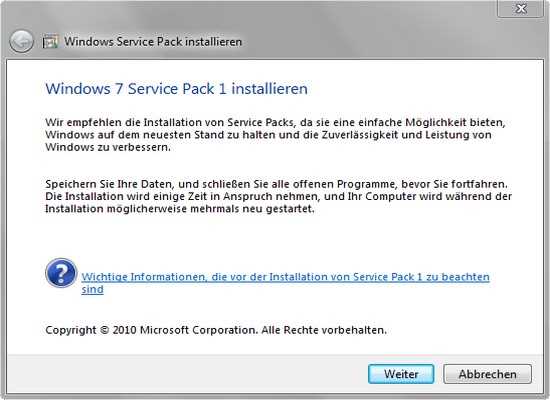
Task: Click the line starting 'Die Installation wird einige Zeit'
Action: click(x=279, y=196)
